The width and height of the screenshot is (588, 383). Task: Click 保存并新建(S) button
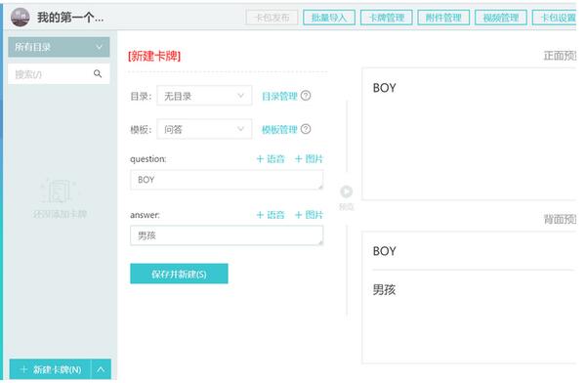[179, 274]
